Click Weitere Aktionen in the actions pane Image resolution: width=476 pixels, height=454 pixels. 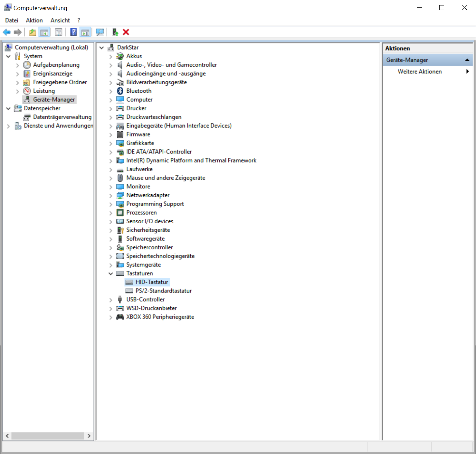pos(419,72)
